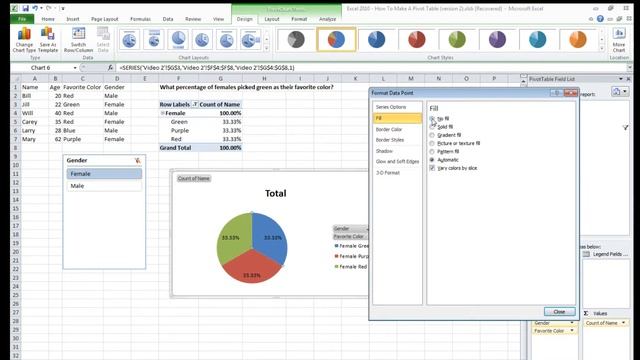Viewport: 640px width, 360px height.
Task: Apply the green pie chart style
Action: [457, 40]
